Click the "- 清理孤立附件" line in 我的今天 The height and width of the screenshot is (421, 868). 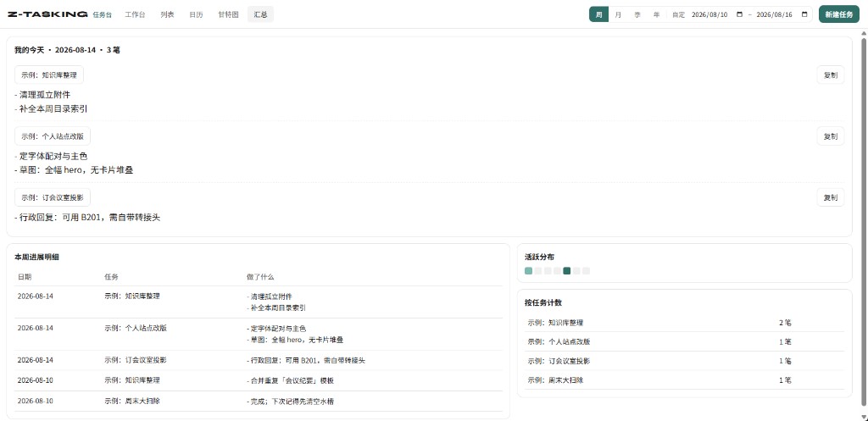click(42, 95)
